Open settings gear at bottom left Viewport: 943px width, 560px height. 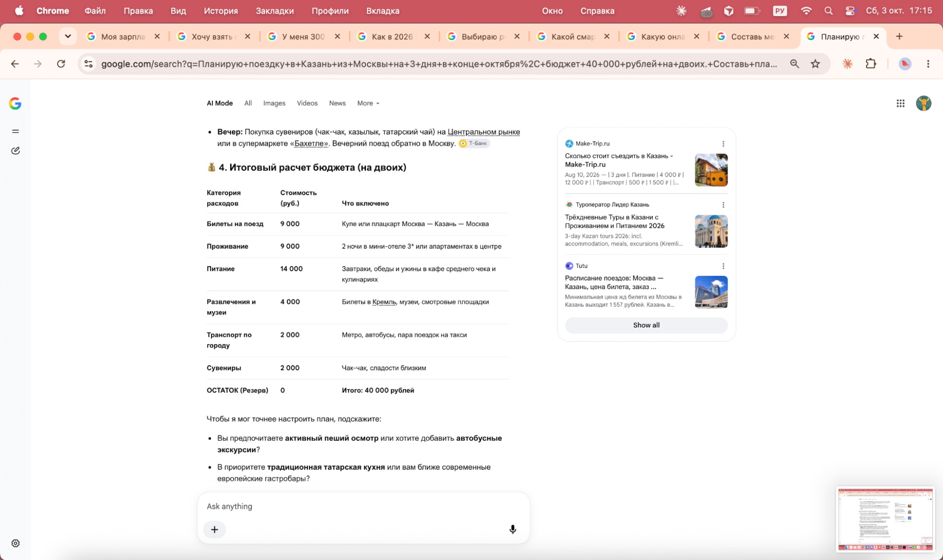coord(16,543)
